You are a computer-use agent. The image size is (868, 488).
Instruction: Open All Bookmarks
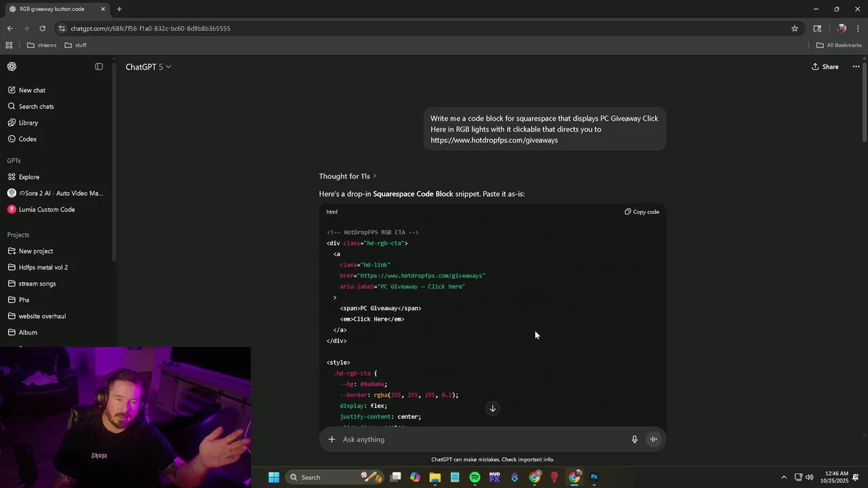(x=839, y=45)
